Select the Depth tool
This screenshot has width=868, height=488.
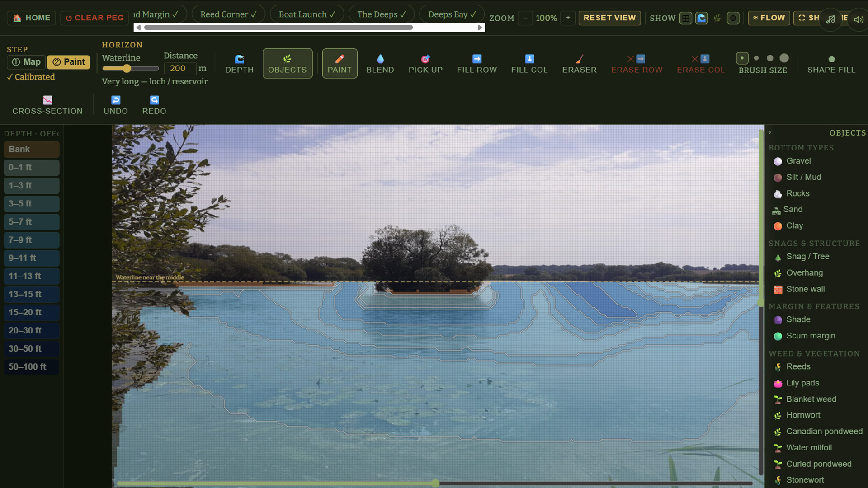pyautogui.click(x=239, y=64)
